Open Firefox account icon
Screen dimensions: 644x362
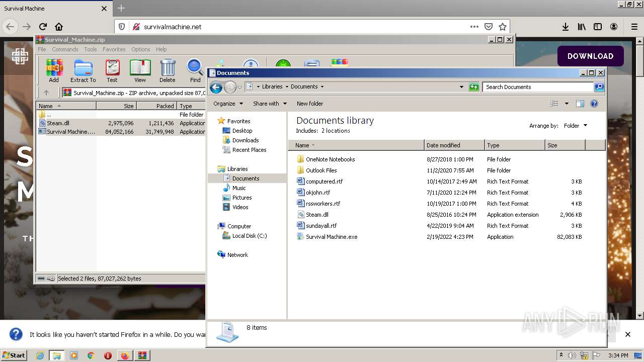(x=614, y=27)
